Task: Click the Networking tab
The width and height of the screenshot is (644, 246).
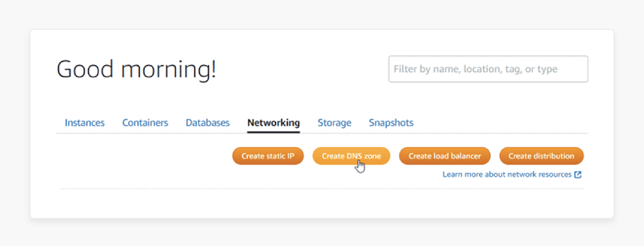Action: click(x=273, y=123)
